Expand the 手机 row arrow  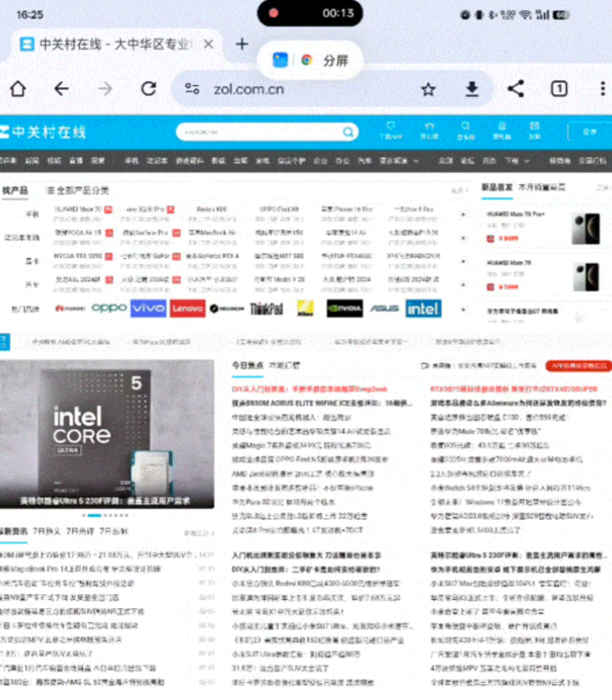coord(463,214)
